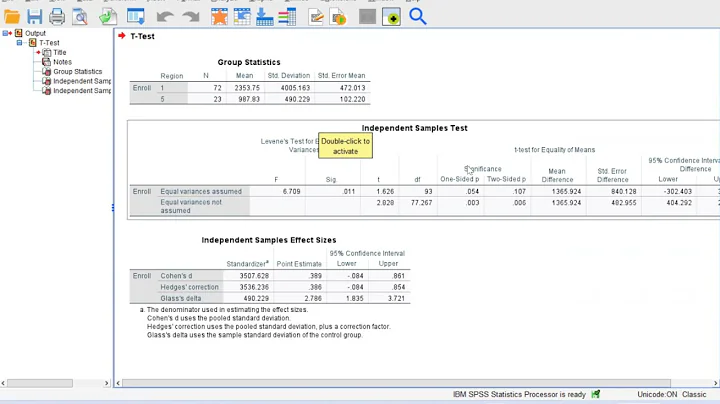Viewport: 720px width, 404px height.
Task: Click the Std. Deviation value 4005.163
Action: coord(295,88)
